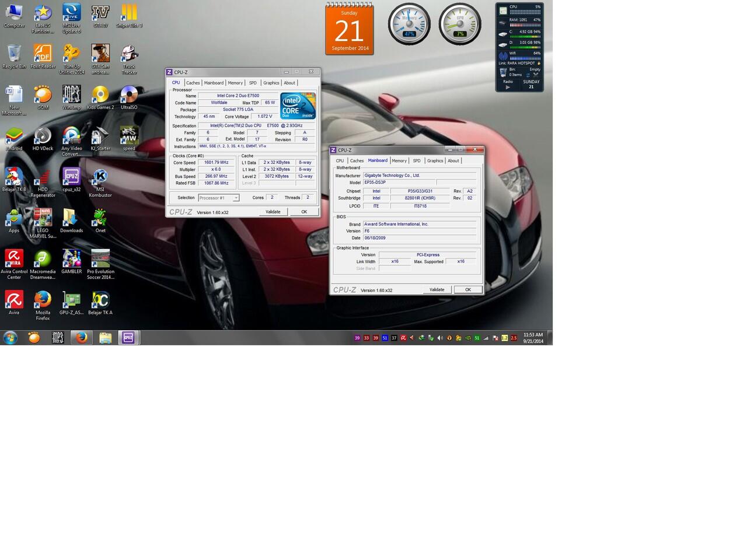Open About tab in the CPU window
Screen dimensions: 747x560
coord(289,83)
